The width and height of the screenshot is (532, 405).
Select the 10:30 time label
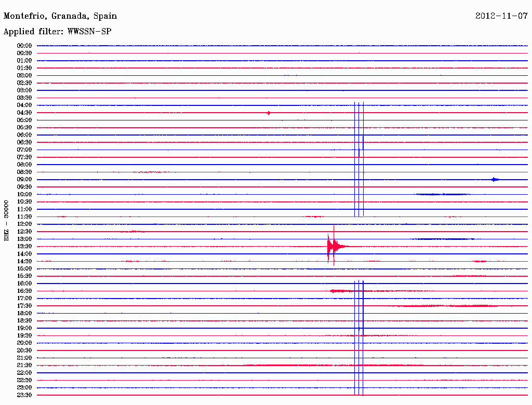point(24,202)
